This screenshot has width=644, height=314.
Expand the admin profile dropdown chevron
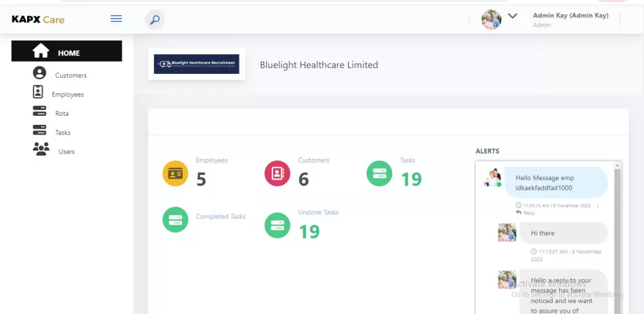coord(513,17)
